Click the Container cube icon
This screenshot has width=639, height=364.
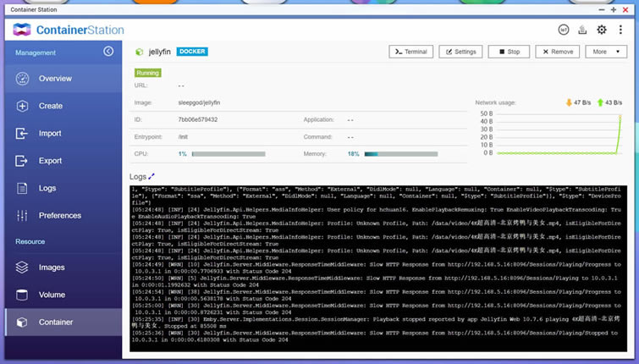click(22, 322)
